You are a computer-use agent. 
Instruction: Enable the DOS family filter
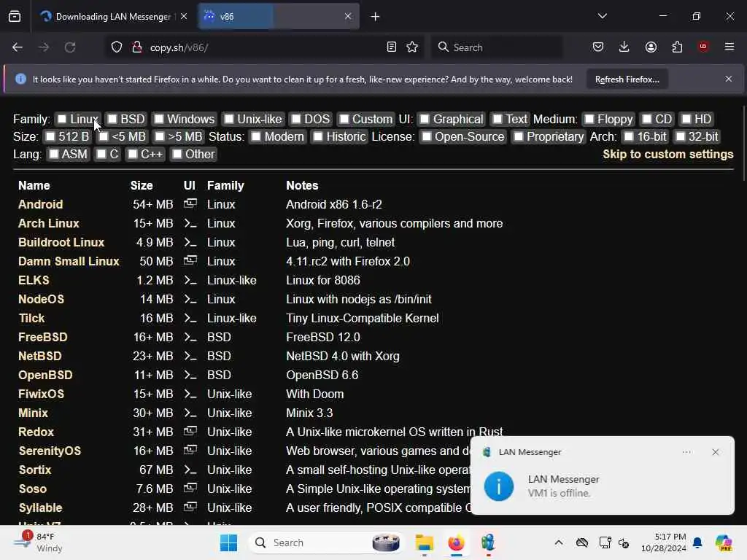coord(296,119)
